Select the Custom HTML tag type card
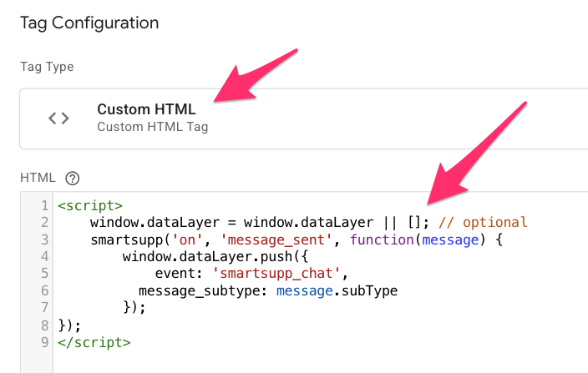The width and height of the screenshot is (588, 373). pos(304,118)
